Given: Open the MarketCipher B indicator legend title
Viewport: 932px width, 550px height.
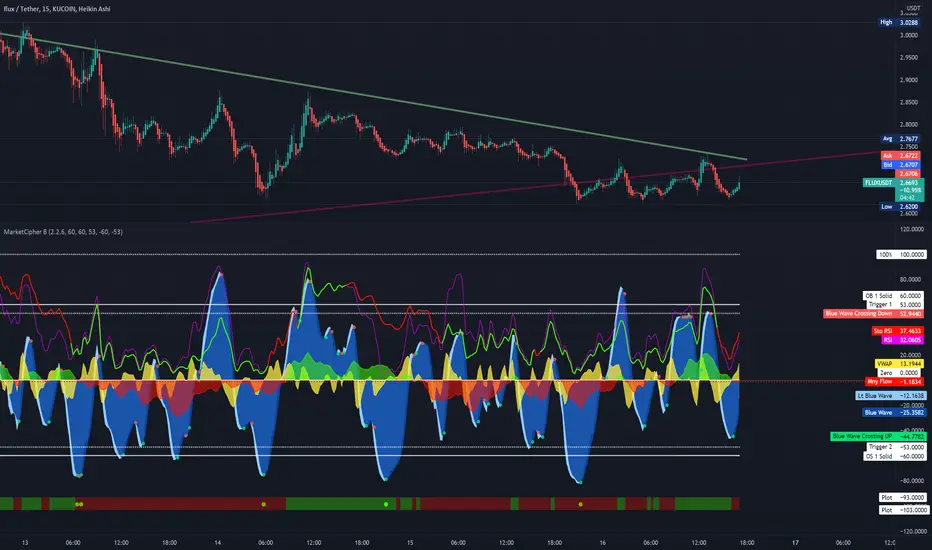Looking at the screenshot, I should (x=63, y=232).
